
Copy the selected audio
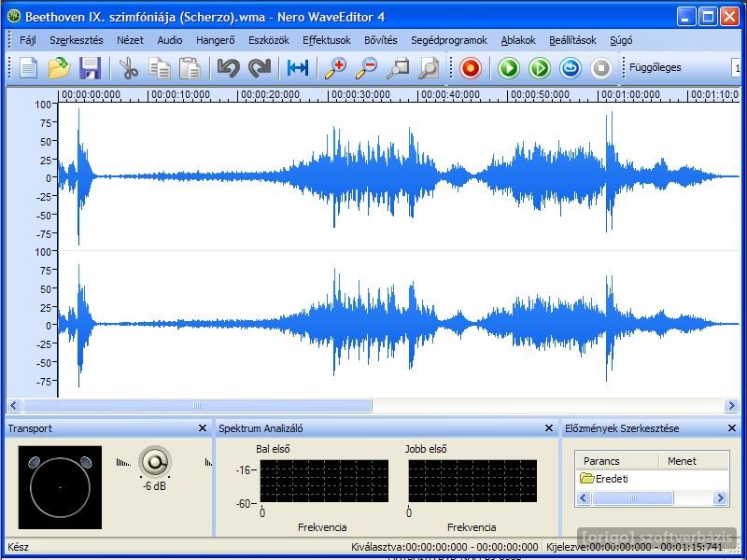point(159,68)
